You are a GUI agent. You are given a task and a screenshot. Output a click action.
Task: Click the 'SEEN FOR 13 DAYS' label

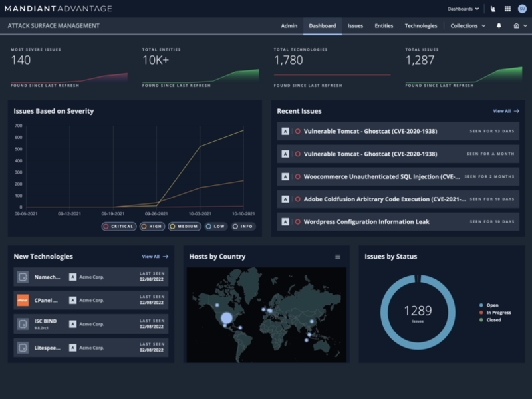(492, 131)
